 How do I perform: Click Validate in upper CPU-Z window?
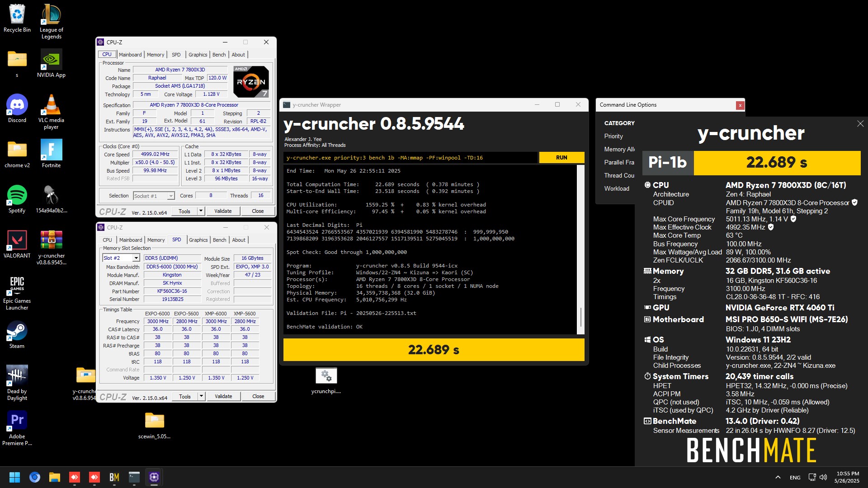coord(223,211)
